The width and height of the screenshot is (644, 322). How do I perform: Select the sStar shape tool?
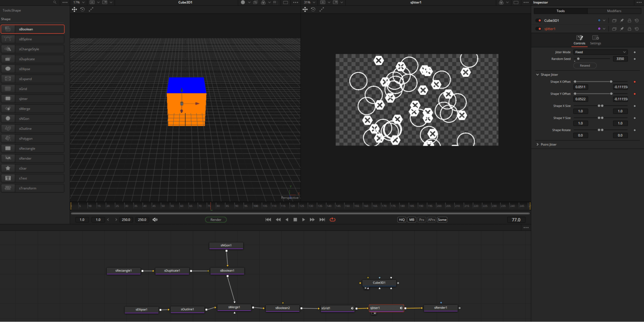[33, 168]
